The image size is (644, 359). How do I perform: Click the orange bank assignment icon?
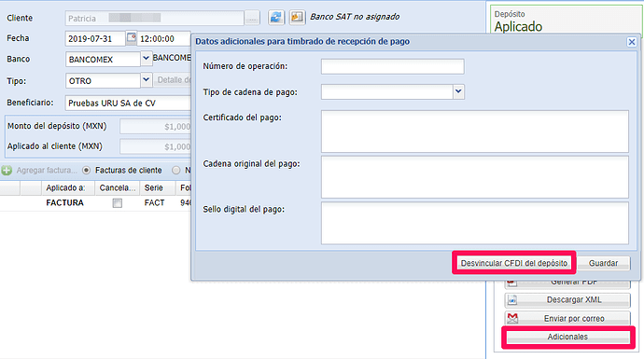pos(297,17)
